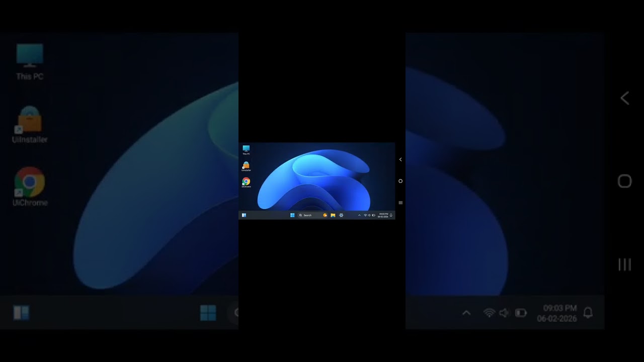
Task: Open Start menu in small centered taskbar
Action: [x=292, y=215]
